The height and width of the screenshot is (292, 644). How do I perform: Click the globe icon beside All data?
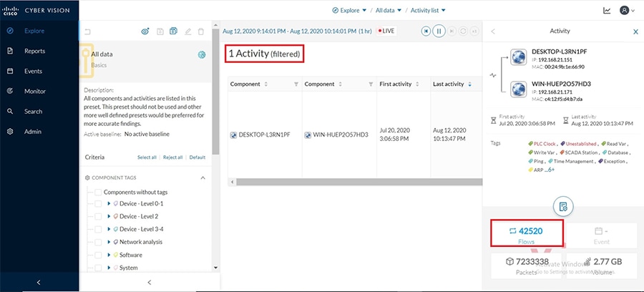coord(202,54)
